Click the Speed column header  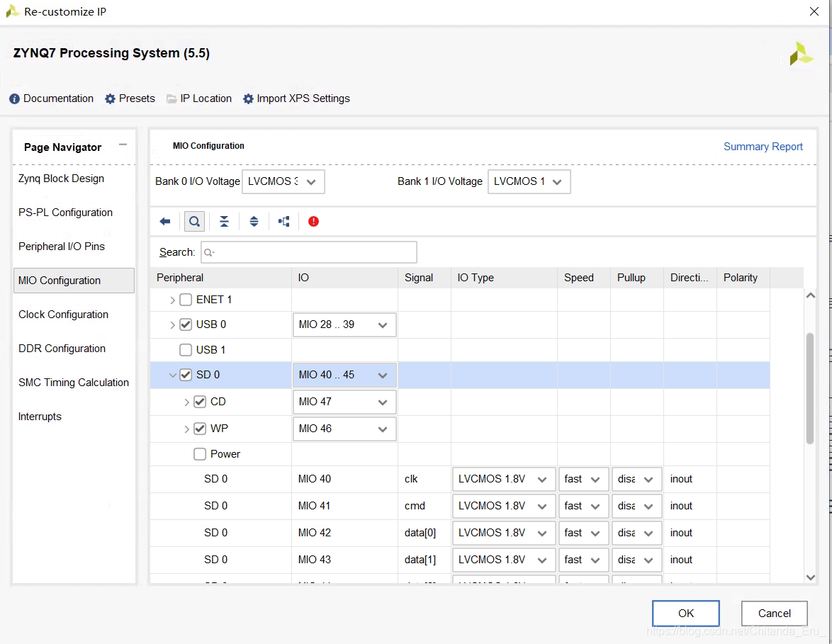click(x=584, y=278)
